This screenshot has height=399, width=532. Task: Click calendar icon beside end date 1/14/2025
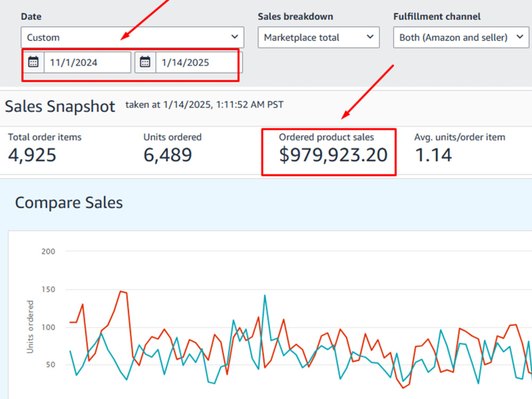[145, 62]
